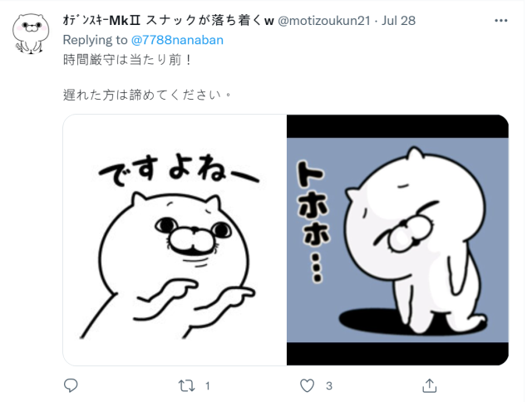Click the black bar atop the right image
532x402 pixels.
pos(397,126)
